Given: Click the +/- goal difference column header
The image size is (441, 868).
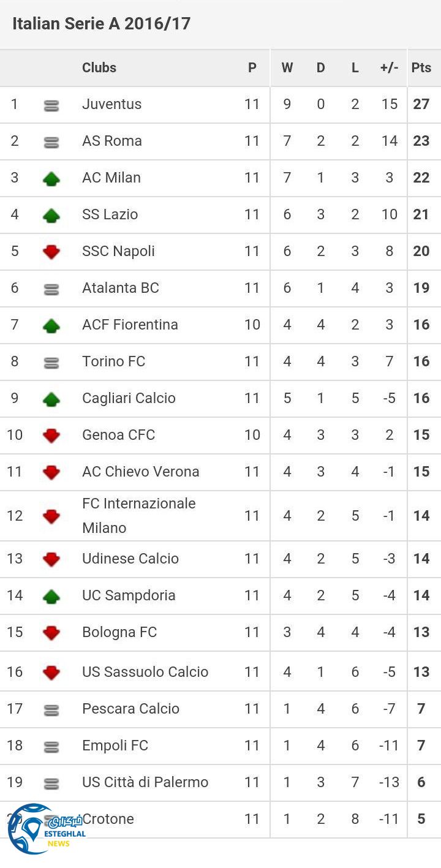Looking at the screenshot, I should point(389,67).
